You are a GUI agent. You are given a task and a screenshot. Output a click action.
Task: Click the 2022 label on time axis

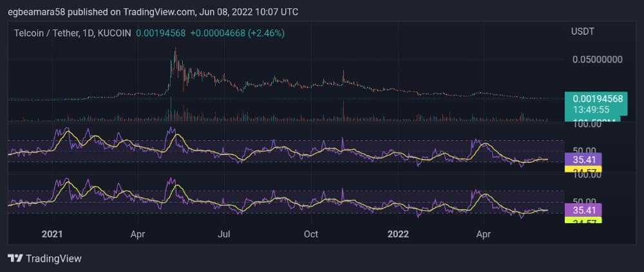[399, 235]
